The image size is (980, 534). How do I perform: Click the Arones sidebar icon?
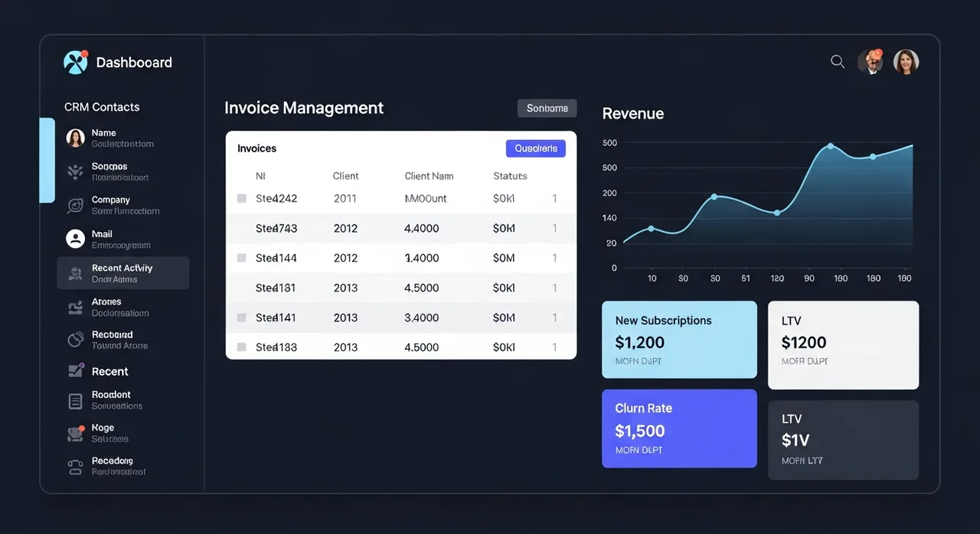coord(75,308)
